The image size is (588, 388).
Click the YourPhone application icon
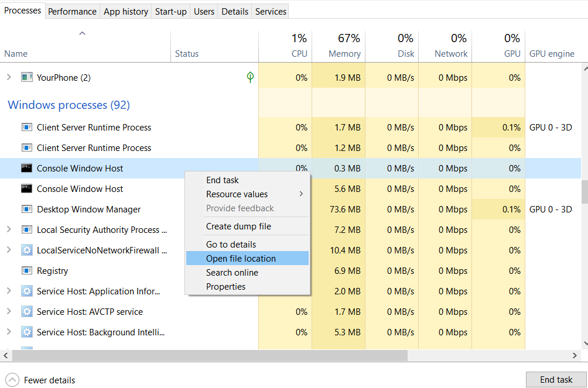pyautogui.click(x=27, y=77)
